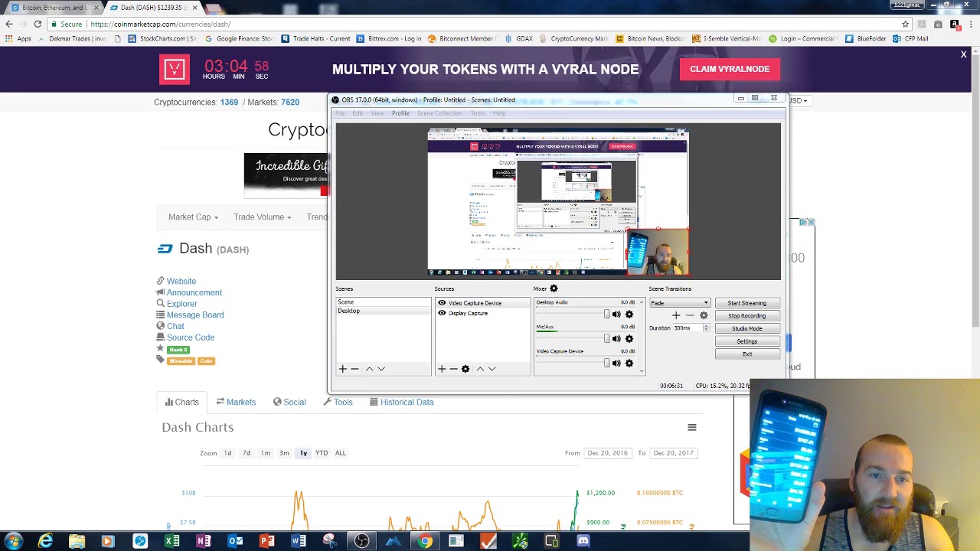The height and width of the screenshot is (551, 980).
Task: Mute Mic/Aux speaker icon
Action: point(616,339)
